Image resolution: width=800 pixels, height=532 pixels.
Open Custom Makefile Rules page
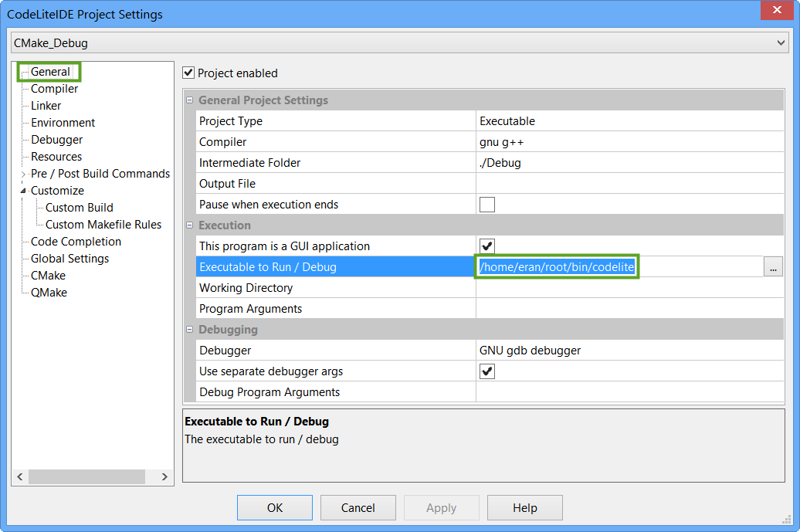[x=103, y=225]
